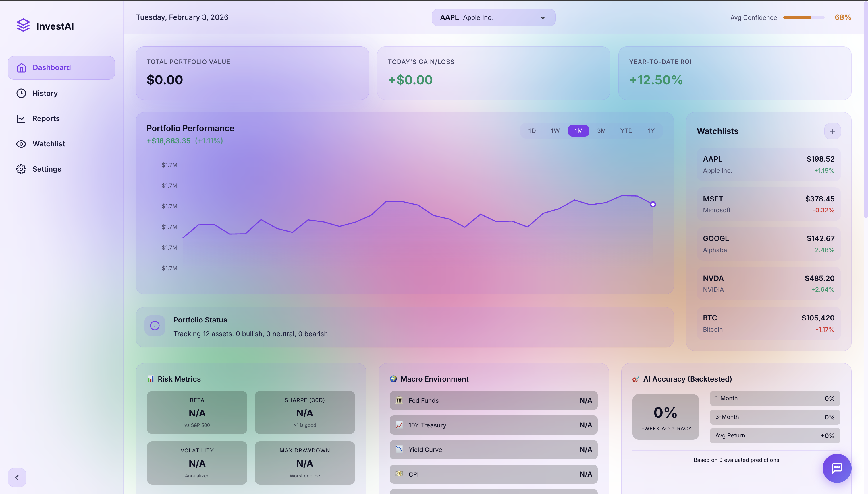Open the NVDA watchlist entry
This screenshot has width=868, height=494.
[x=768, y=284]
